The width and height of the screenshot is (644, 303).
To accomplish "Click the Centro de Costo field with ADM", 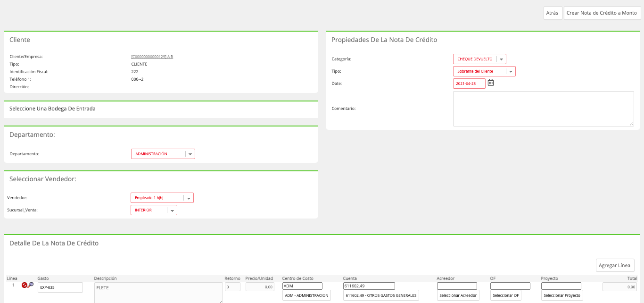I will coord(302,286).
